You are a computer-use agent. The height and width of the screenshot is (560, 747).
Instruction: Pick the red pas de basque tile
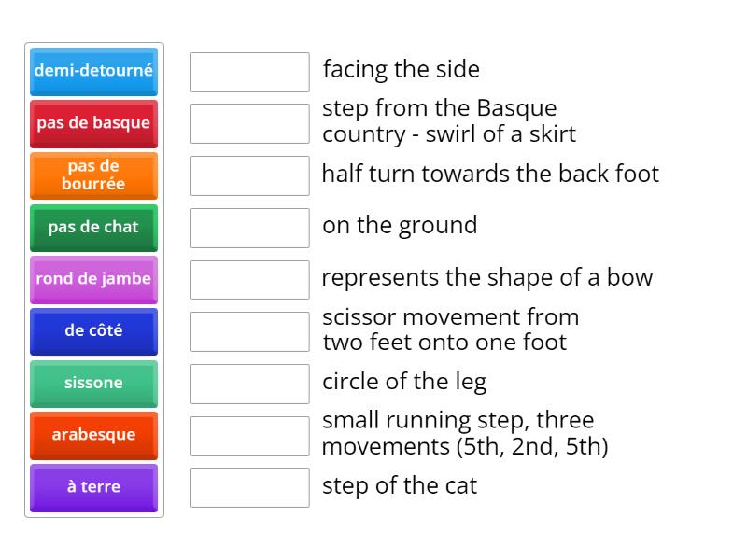[x=94, y=124]
